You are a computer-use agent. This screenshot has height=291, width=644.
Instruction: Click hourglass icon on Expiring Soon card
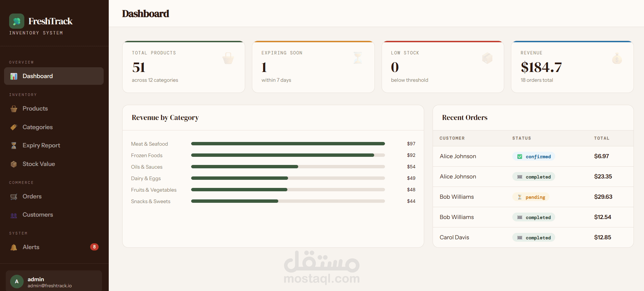point(358,58)
